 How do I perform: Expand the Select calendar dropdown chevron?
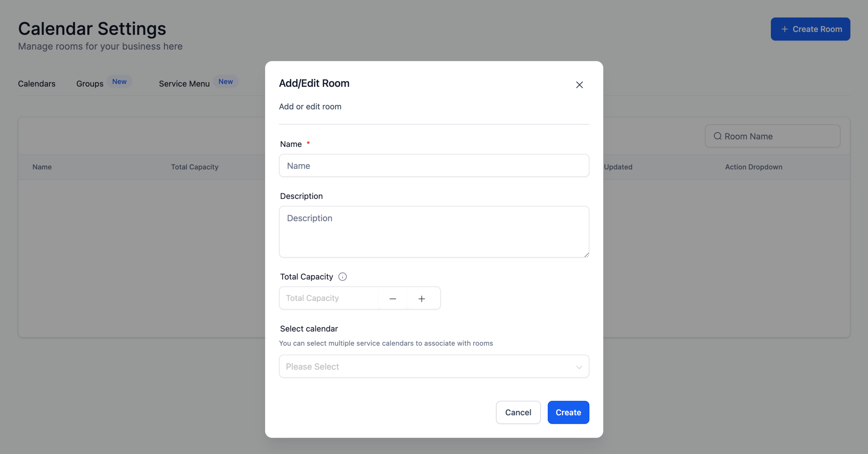(x=579, y=367)
